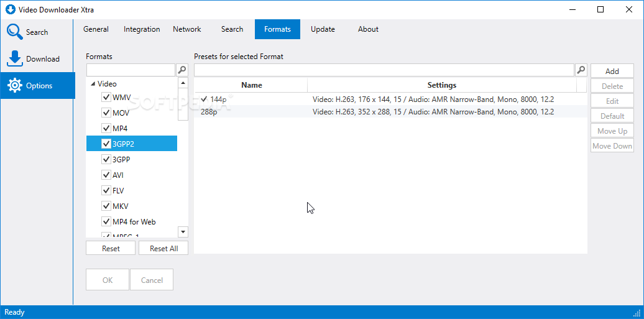Viewport: 644px width, 319px height.
Task: Click the Cancel button
Action: [x=152, y=280]
